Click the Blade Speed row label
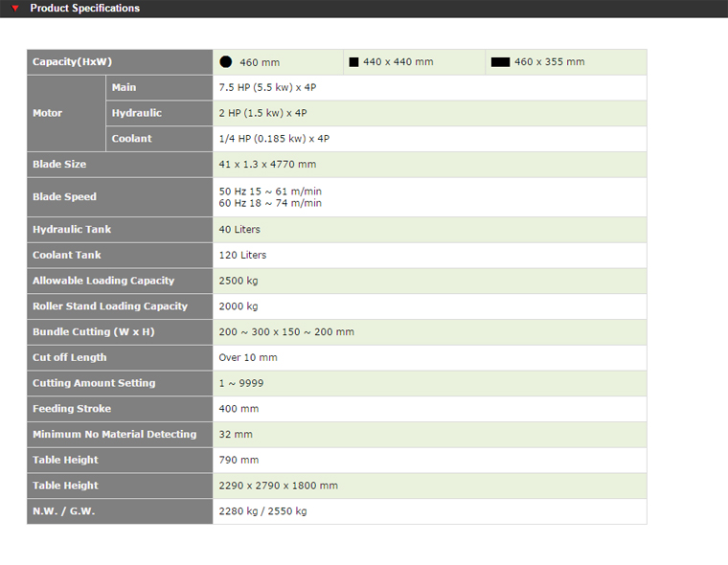Viewport: 728px width, 565px height. click(x=64, y=197)
